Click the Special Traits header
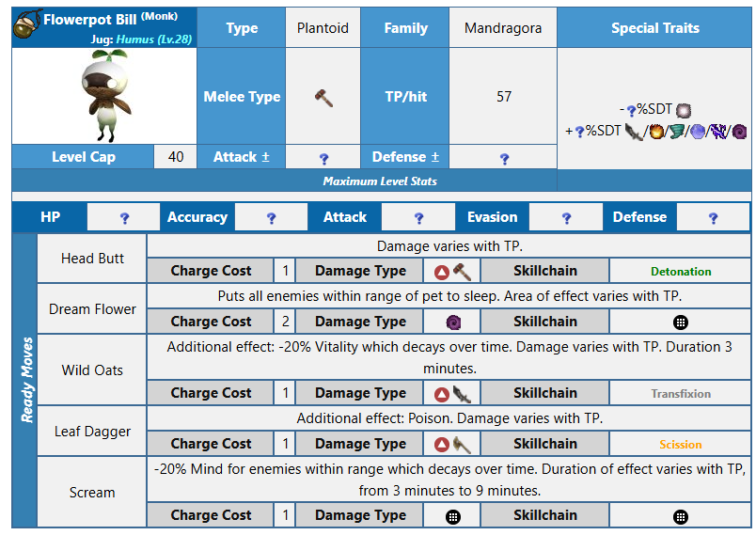Screen dimensions: 756x535 coord(654,28)
